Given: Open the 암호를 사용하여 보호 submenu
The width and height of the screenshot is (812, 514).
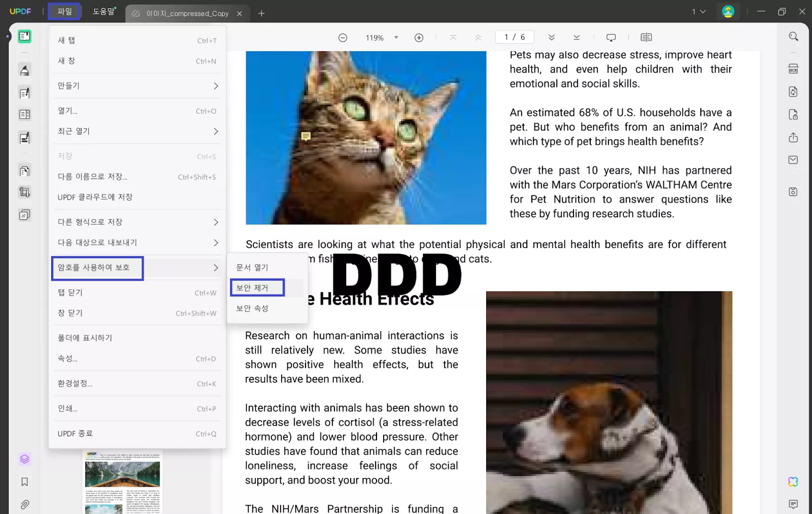Looking at the screenshot, I should pos(138,268).
